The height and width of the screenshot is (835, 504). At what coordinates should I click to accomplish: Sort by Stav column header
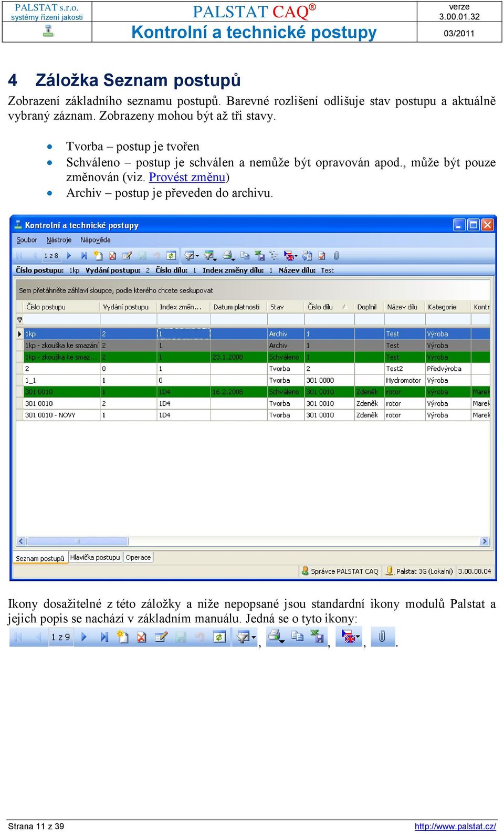pyautogui.click(x=286, y=307)
